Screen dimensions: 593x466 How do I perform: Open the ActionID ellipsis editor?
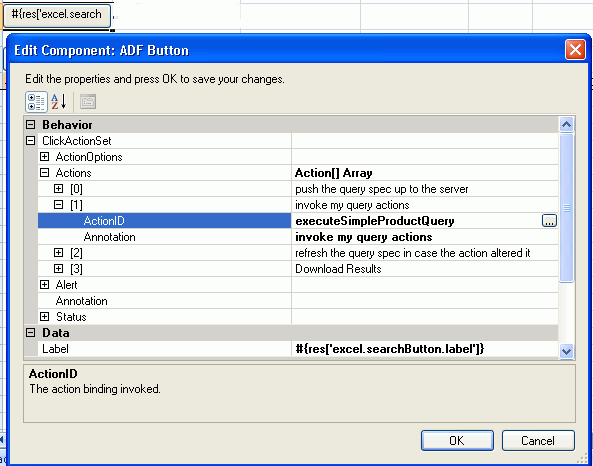(x=549, y=221)
